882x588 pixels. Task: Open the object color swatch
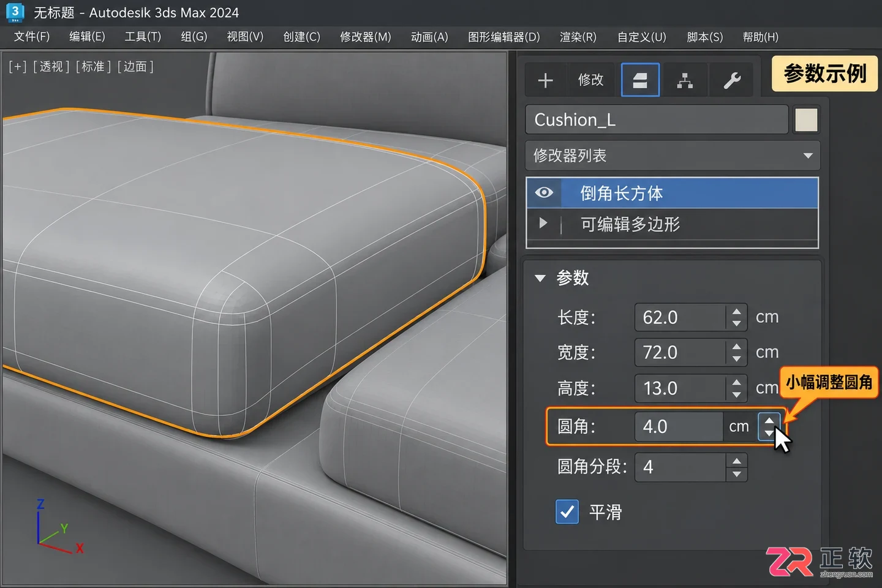click(806, 120)
